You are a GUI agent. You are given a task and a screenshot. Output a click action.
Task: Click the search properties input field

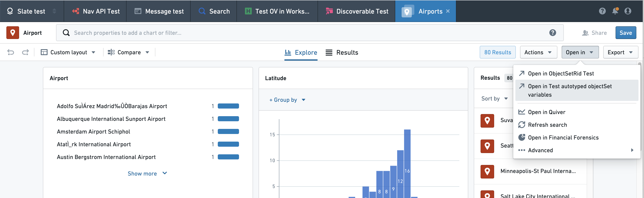click(309, 33)
